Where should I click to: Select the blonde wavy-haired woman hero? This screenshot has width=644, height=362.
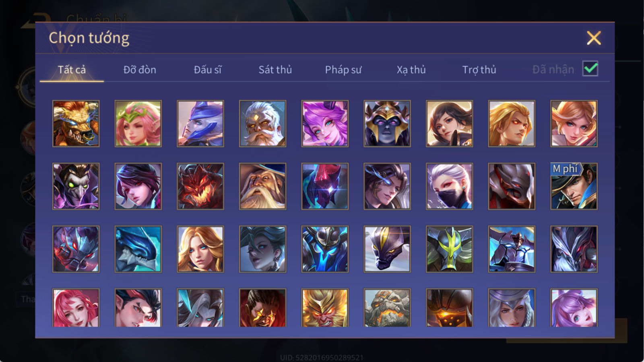[200, 249]
